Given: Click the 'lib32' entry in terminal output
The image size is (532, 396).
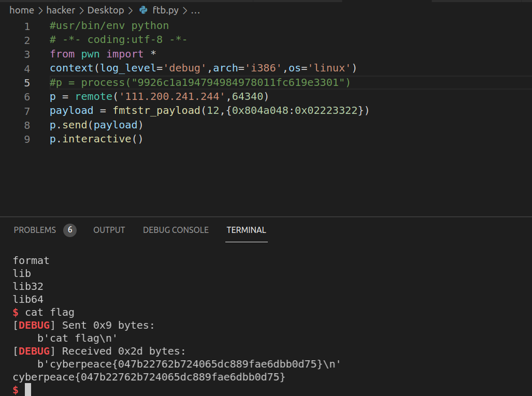Looking at the screenshot, I should pos(28,286).
